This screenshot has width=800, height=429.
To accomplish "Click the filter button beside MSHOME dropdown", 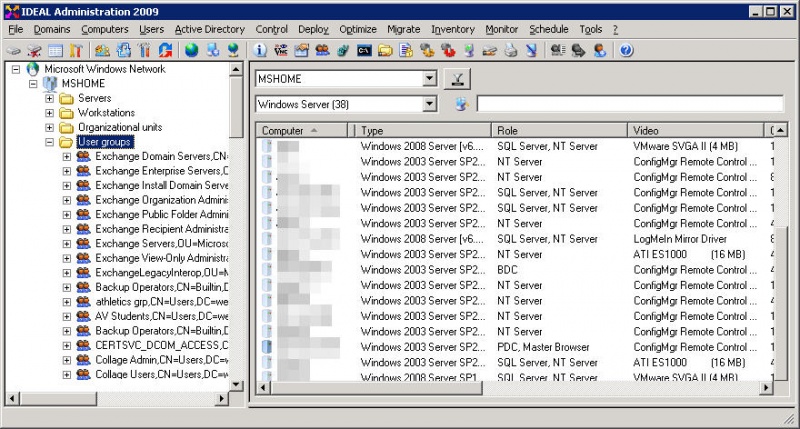I will [x=457, y=78].
